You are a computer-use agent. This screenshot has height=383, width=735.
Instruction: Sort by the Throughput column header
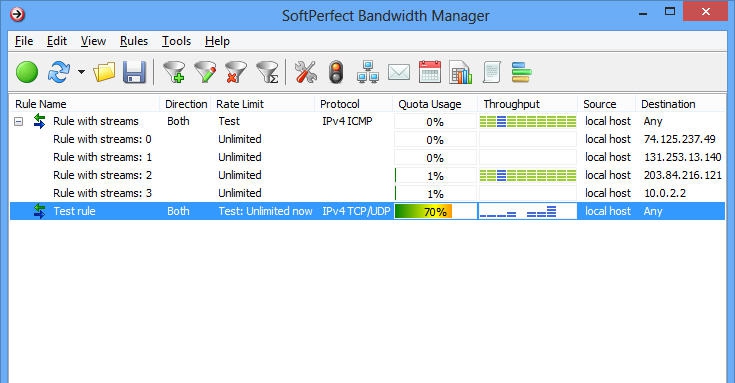pos(528,104)
